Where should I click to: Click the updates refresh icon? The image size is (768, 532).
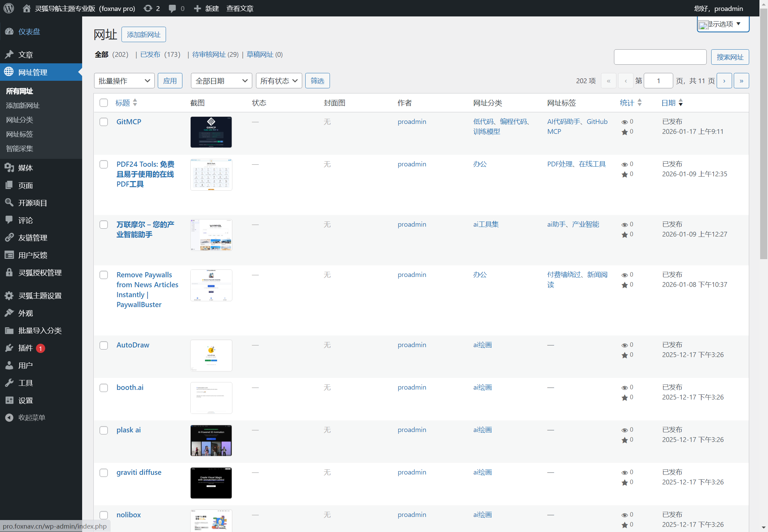[x=148, y=8]
